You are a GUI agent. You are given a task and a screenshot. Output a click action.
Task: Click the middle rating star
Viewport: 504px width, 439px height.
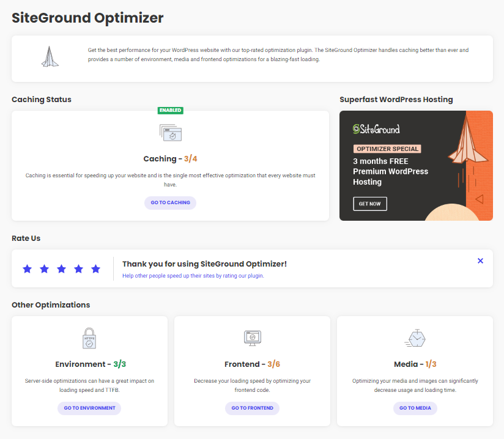click(x=61, y=268)
